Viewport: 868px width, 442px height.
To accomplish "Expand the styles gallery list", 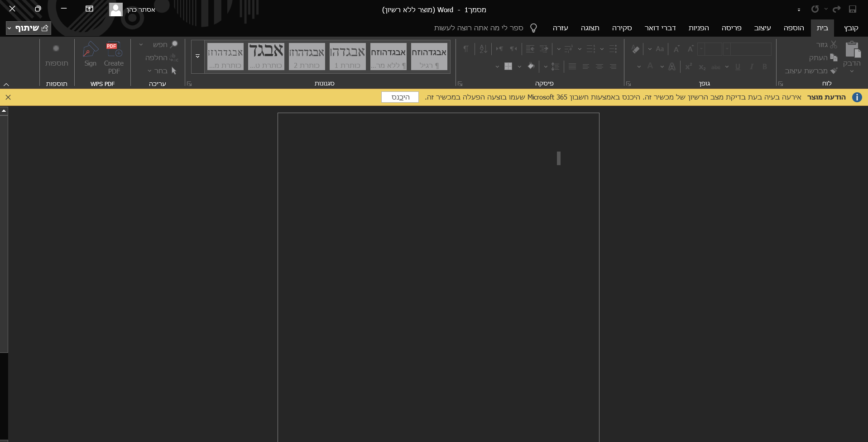I will click(197, 57).
